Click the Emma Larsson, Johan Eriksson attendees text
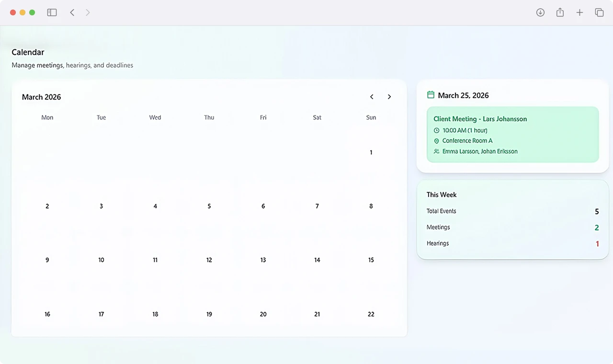 (x=480, y=151)
